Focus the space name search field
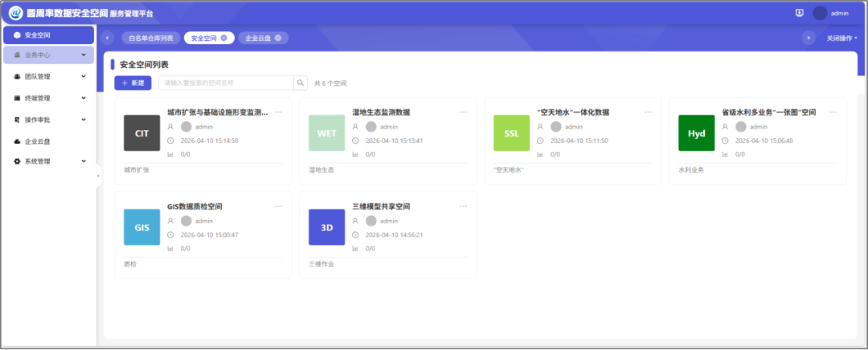The image size is (868, 350). pyautogui.click(x=225, y=83)
